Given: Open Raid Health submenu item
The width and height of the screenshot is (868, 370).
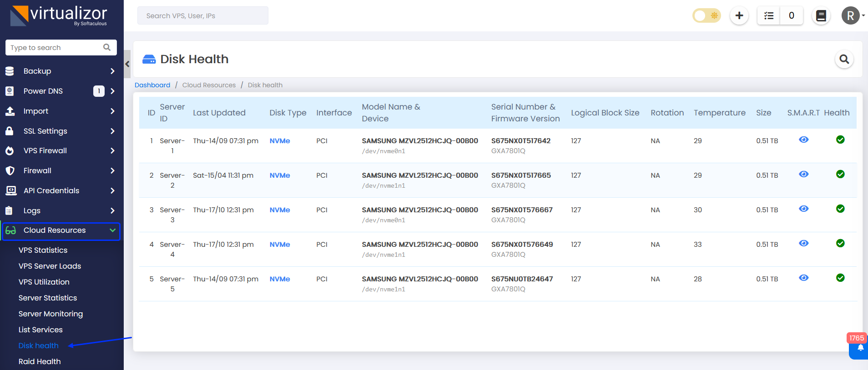Looking at the screenshot, I should click(40, 361).
